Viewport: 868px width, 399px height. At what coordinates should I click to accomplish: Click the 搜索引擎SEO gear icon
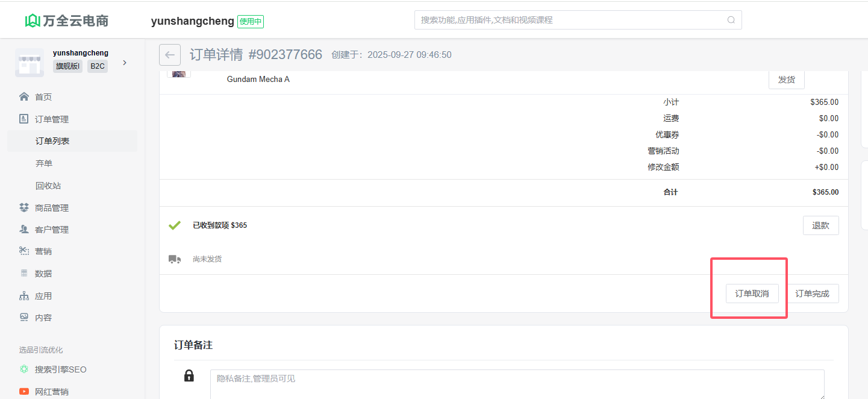[x=24, y=369]
